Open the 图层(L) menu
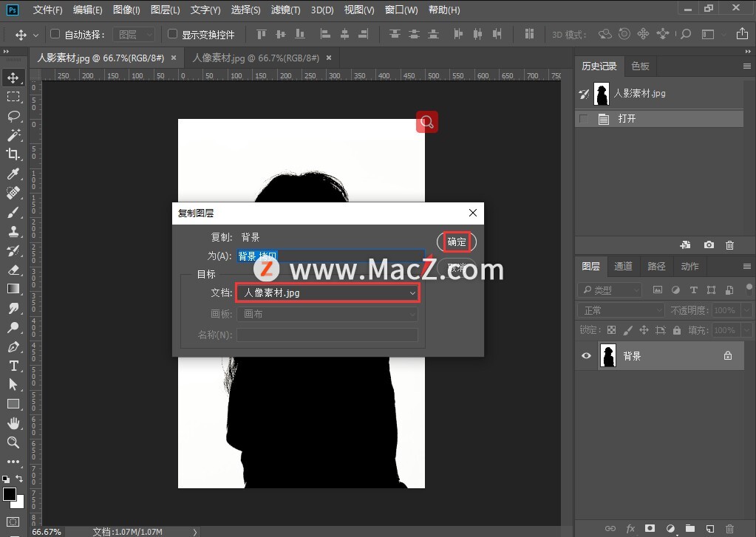The height and width of the screenshot is (537, 756). pyautogui.click(x=166, y=10)
